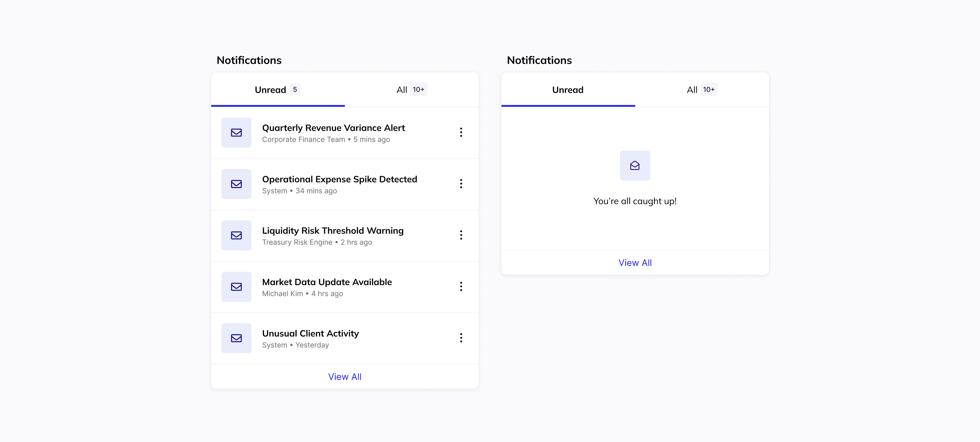Click open-envelope icon above caught up message
Screen dimensions: 980x442
pyautogui.click(x=634, y=166)
